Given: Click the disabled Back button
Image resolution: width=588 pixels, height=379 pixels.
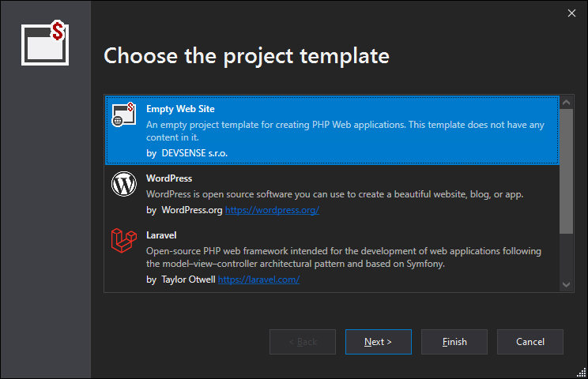Looking at the screenshot, I should pos(303,342).
